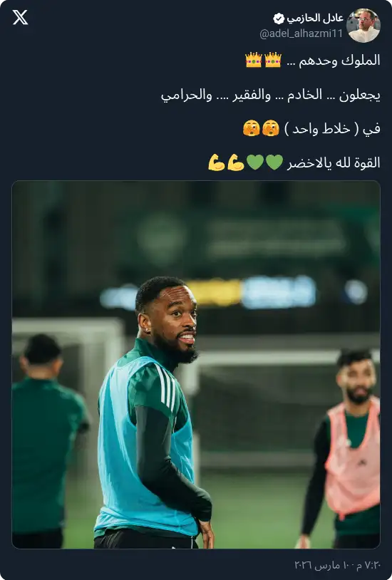The image size is (392, 580).
Task: Click the right shocked face emoji
Action: coord(271,128)
